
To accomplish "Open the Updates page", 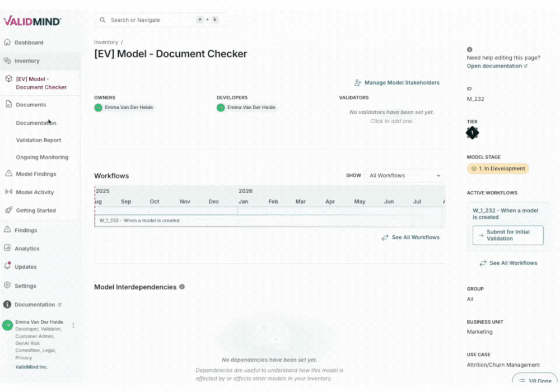I will click(x=25, y=267).
